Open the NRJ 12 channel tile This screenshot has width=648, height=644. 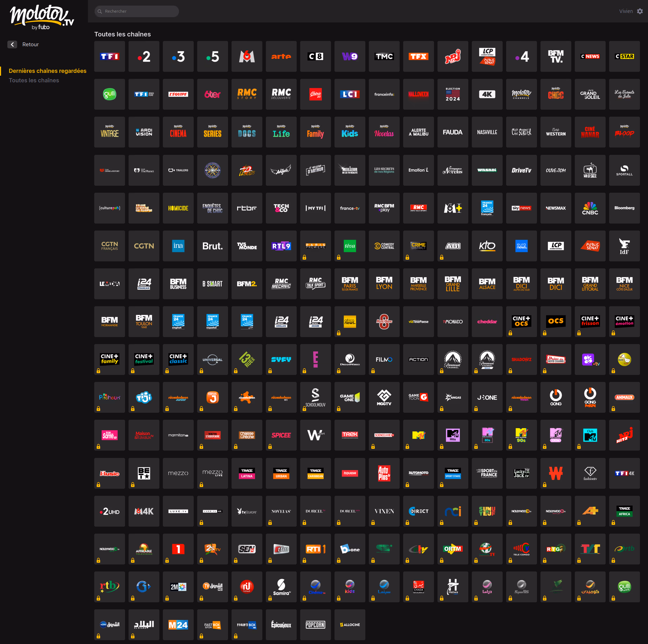click(x=453, y=56)
